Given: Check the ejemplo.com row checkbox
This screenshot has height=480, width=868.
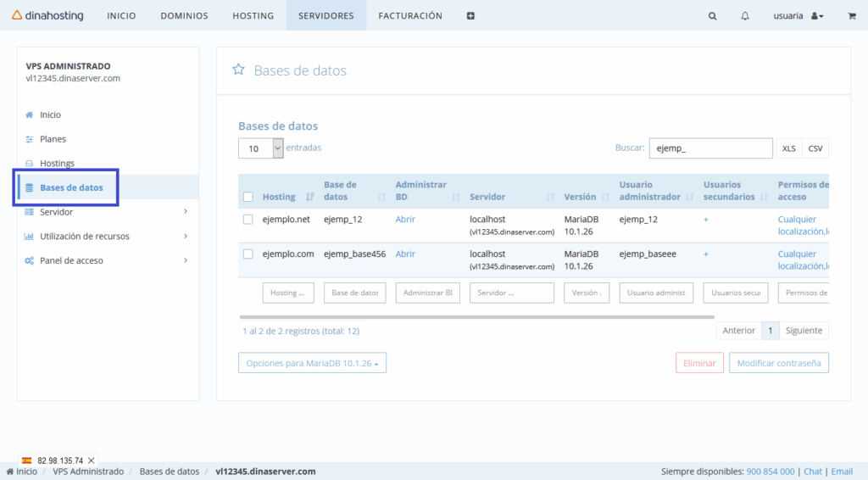Looking at the screenshot, I should (x=248, y=254).
